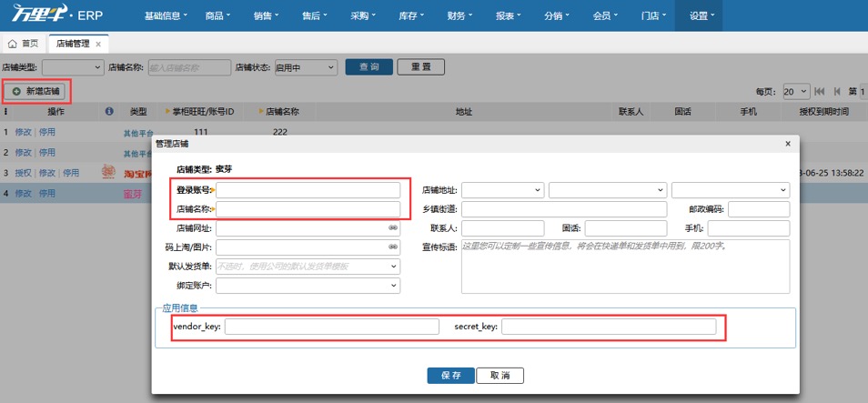Click the blue info icon in table header

point(109,111)
